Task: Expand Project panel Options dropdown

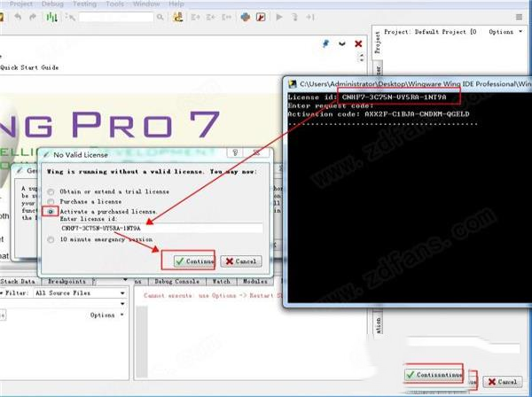Action: click(505, 31)
